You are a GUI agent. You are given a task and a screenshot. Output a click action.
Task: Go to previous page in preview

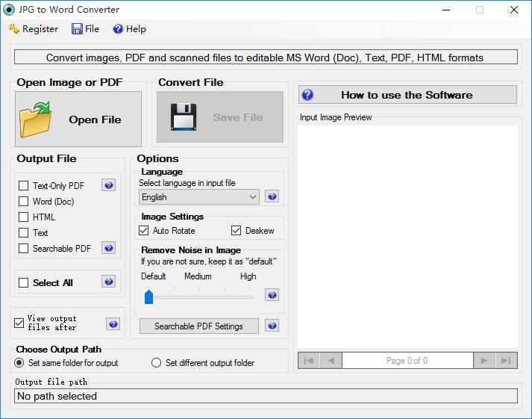coord(331,360)
